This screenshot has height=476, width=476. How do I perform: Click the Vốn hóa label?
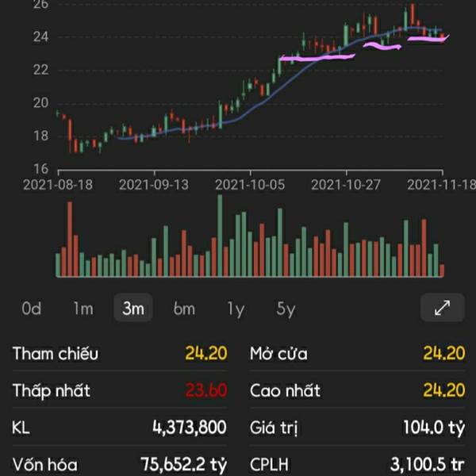click(44, 464)
